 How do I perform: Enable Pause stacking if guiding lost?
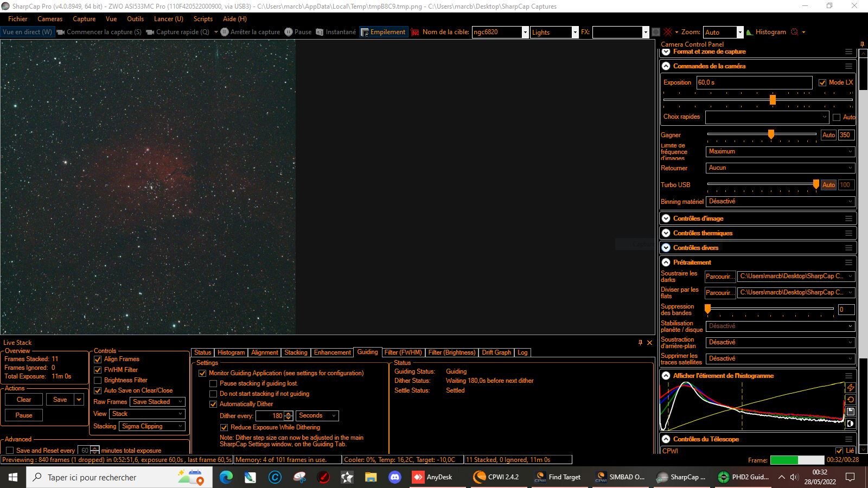tap(213, 383)
